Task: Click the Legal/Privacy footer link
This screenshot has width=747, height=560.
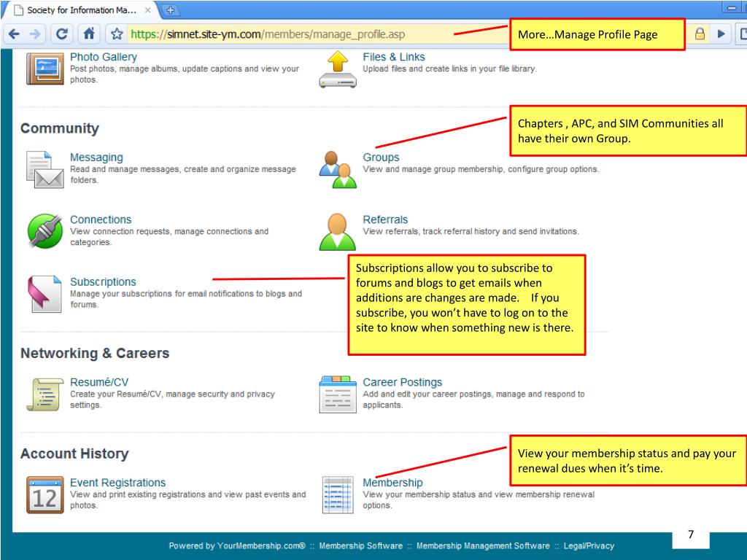Action: click(589, 545)
